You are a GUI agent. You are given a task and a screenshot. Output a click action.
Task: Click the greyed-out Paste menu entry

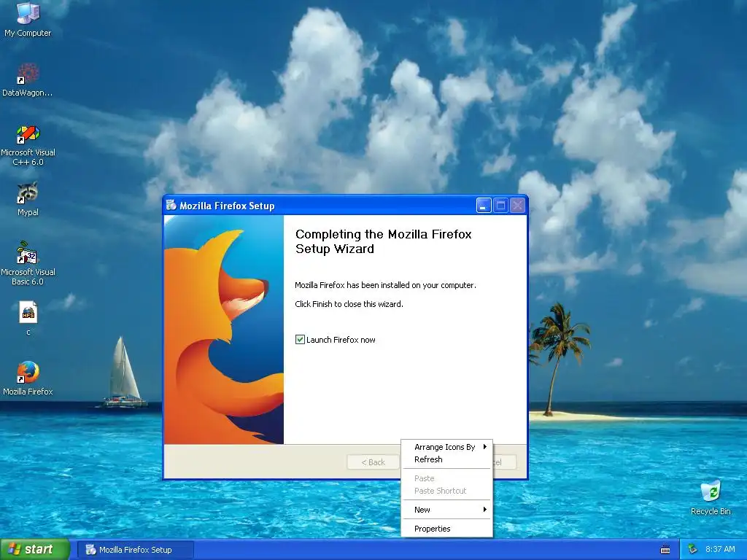(447, 478)
